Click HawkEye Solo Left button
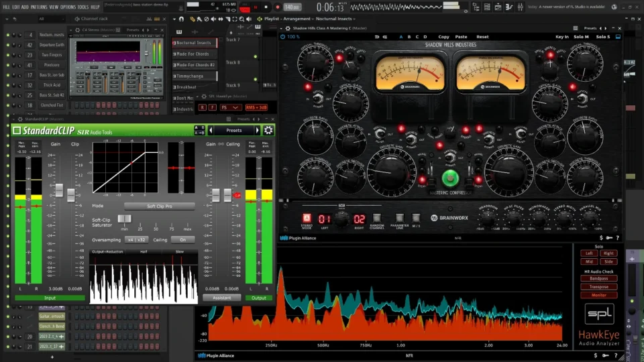 589,253
